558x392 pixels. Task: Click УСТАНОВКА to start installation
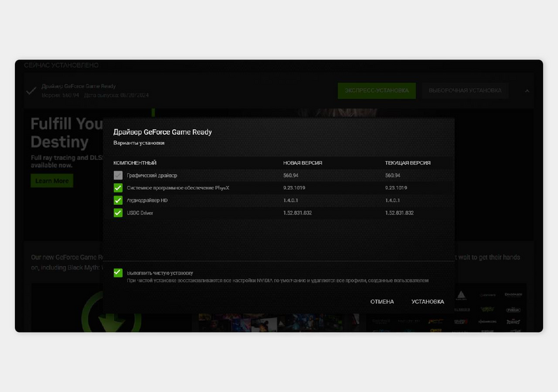coord(427,301)
